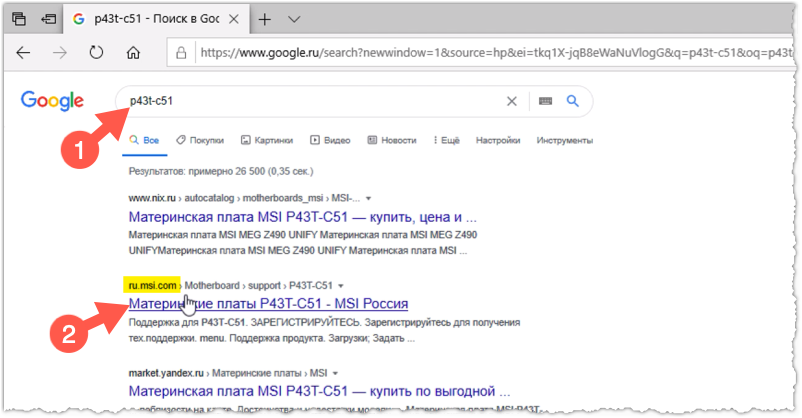Switch to Новости tab
The height and width of the screenshot is (418, 802).
pos(392,140)
